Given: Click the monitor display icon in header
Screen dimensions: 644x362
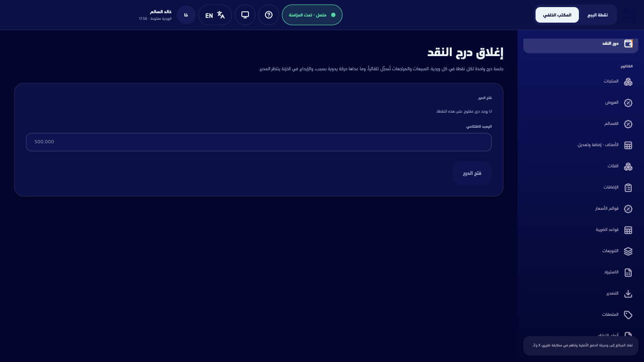Looking at the screenshot, I should click(x=245, y=15).
